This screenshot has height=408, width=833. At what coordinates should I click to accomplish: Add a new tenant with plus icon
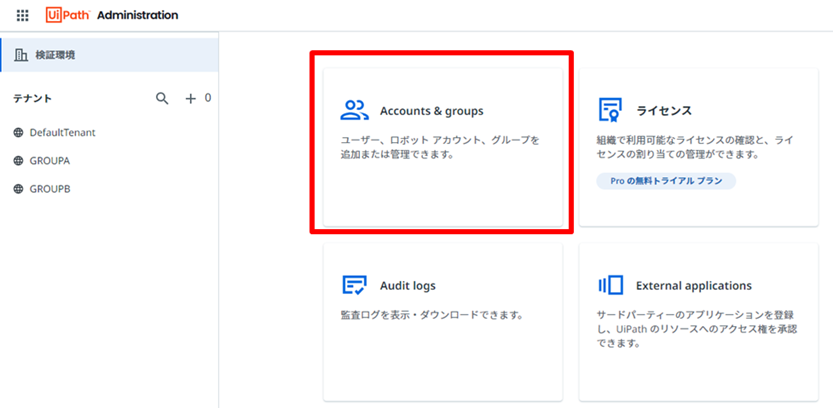(190, 99)
